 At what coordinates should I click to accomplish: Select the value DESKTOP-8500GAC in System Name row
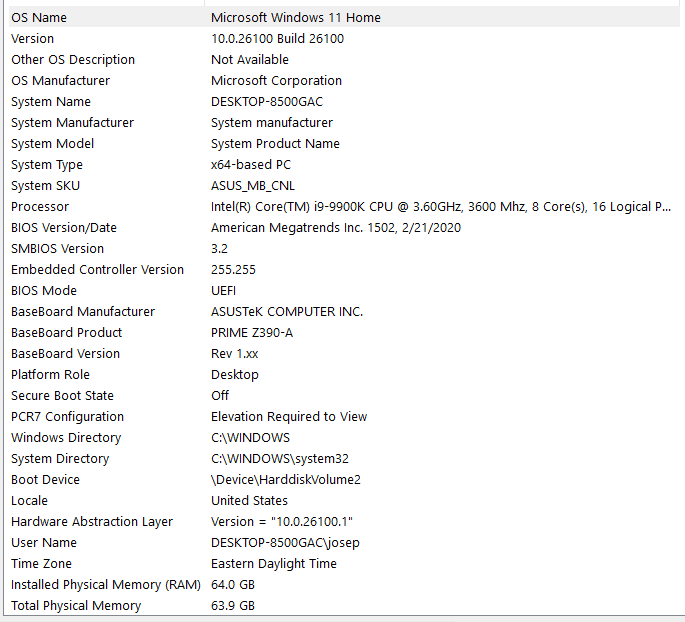(267, 102)
